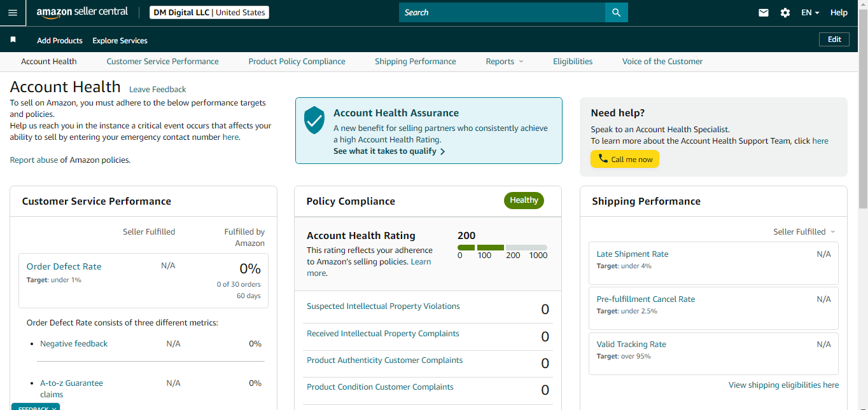Click the Need help? heading
This screenshot has height=410, width=868.
(x=618, y=113)
